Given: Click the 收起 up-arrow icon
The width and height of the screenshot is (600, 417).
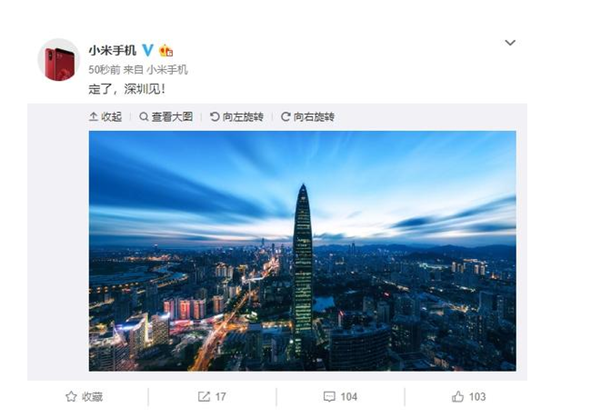Looking at the screenshot, I should point(93,117).
